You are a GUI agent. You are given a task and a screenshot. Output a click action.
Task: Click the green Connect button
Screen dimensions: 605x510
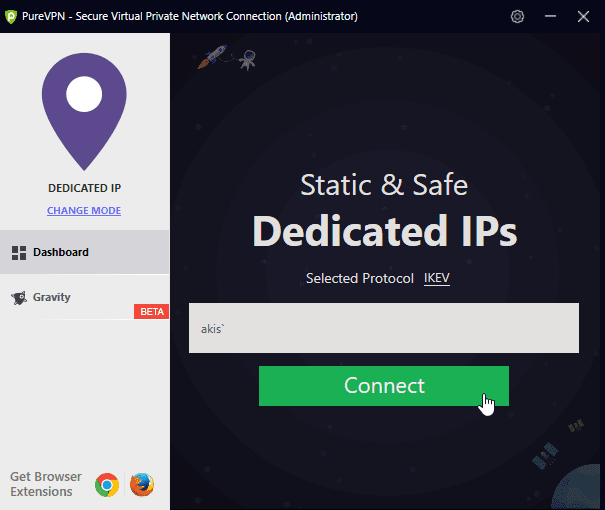coord(384,386)
